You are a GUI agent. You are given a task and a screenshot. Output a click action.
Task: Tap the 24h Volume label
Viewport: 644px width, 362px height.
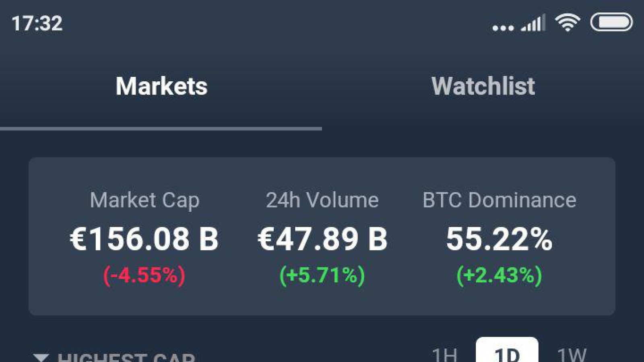322,200
